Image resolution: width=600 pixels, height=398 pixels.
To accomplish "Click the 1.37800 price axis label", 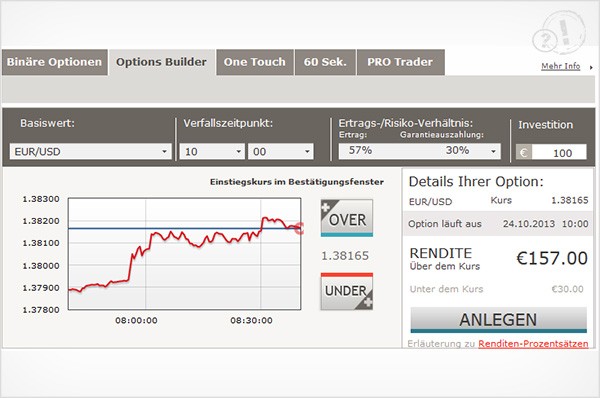I will click(x=41, y=310).
